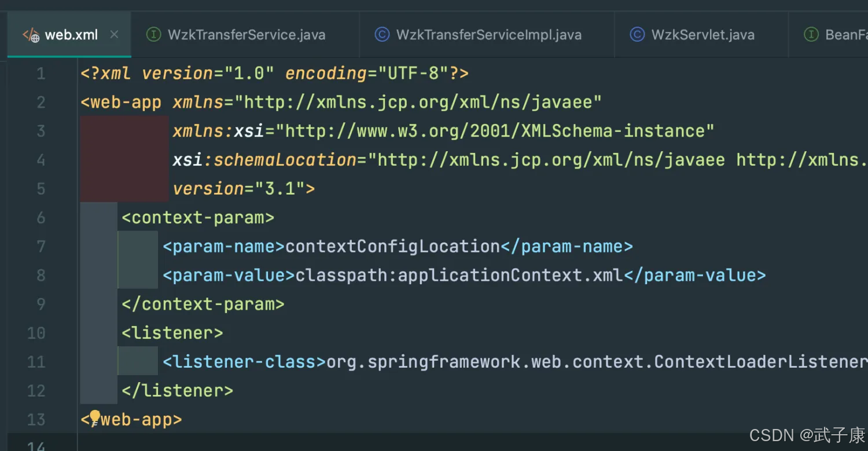The image size is (868, 451).
Task: Click line number 1 in the gutter
Action: (41, 74)
